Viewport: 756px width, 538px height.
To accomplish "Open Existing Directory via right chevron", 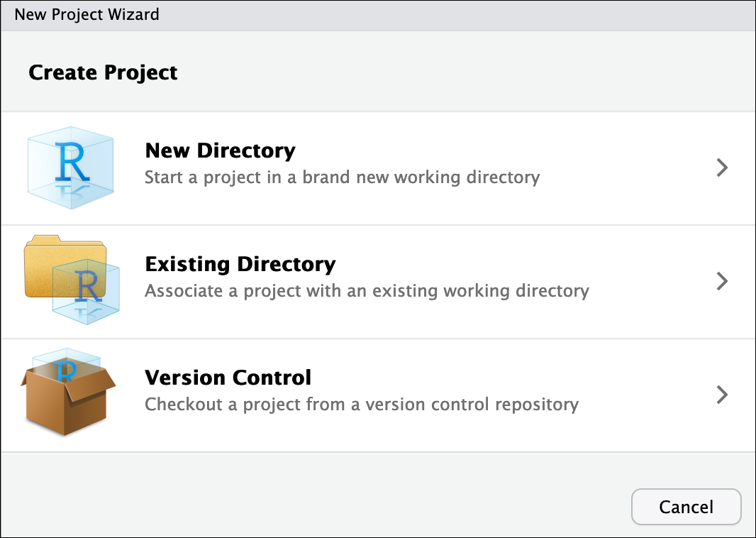I will pos(722,281).
